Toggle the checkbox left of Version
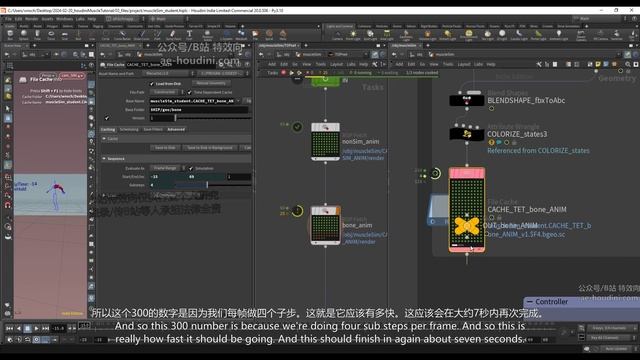This screenshot has height=360, width=640. tap(107, 118)
